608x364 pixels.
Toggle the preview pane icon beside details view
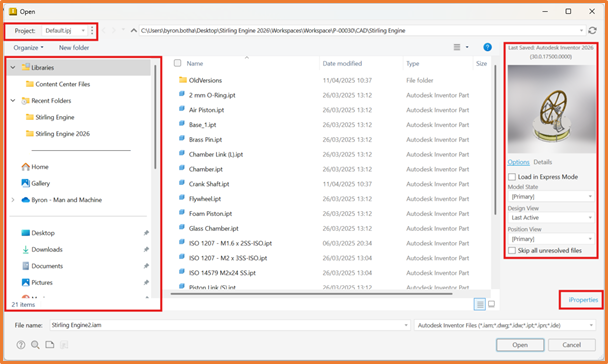[x=491, y=304]
